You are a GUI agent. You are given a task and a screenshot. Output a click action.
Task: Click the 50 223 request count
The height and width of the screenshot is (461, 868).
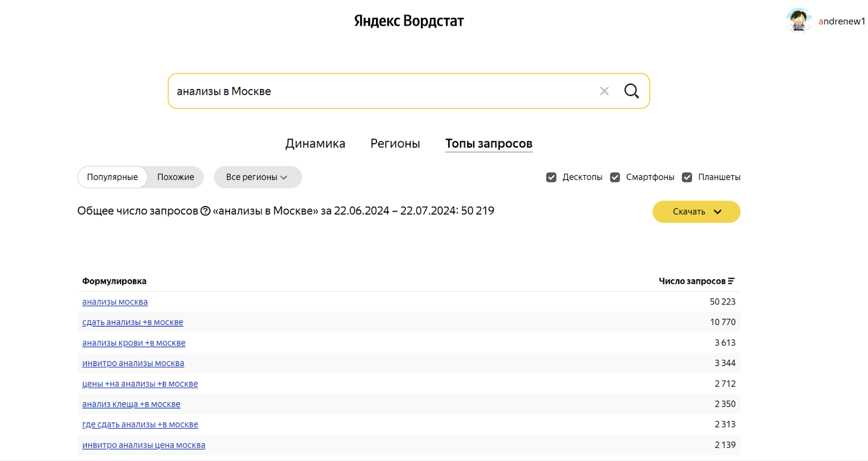coord(723,302)
